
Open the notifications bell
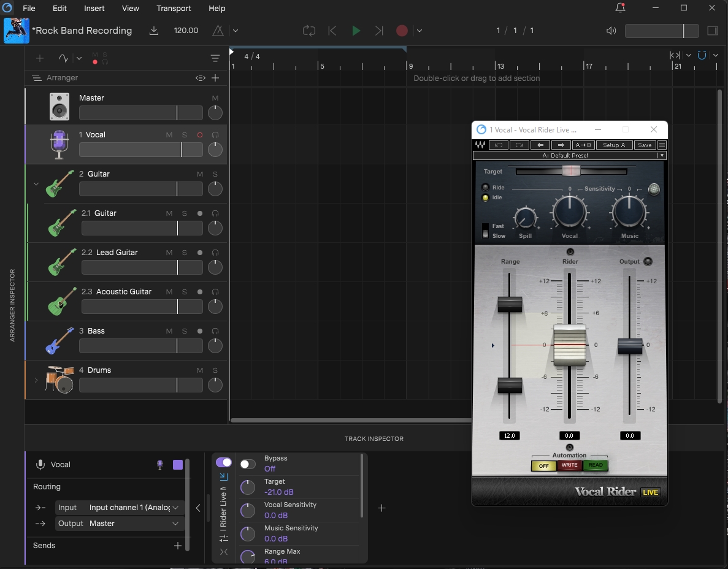(x=620, y=8)
